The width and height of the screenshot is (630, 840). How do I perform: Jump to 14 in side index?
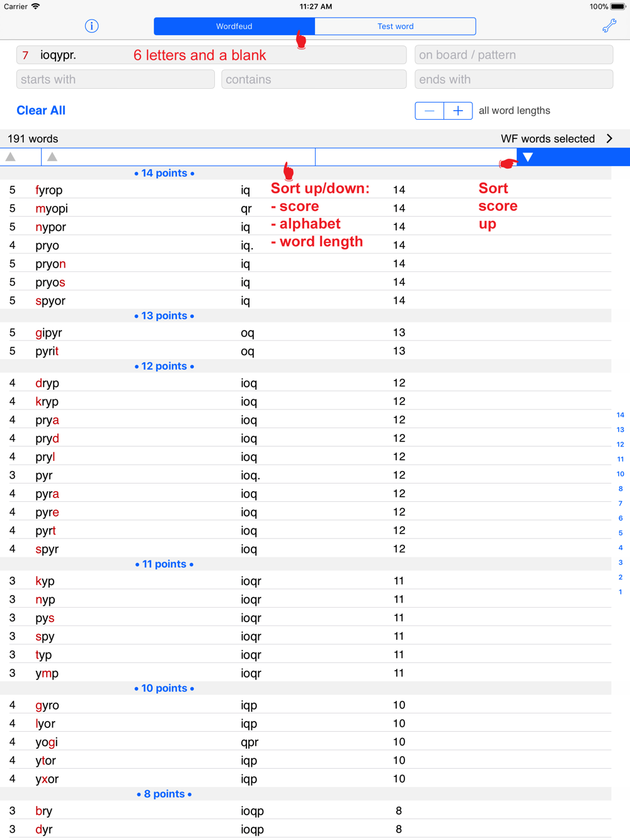pyautogui.click(x=621, y=415)
